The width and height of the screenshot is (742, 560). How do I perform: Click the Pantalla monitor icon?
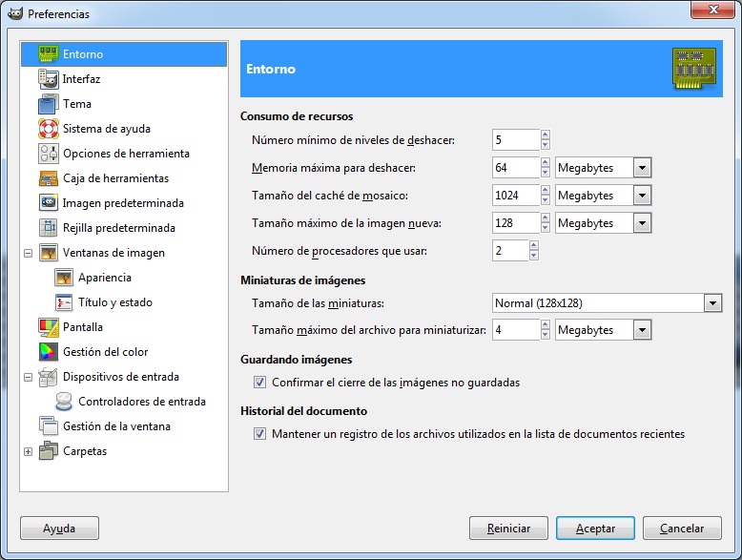[x=49, y=327]
